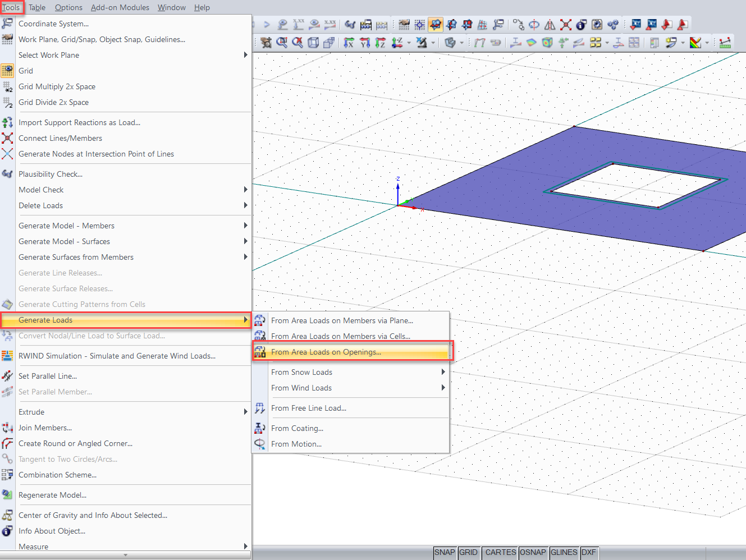Click the Mirror toolbar icon
This screenshot has width=746, height=560.
click(x=550, y=25)
